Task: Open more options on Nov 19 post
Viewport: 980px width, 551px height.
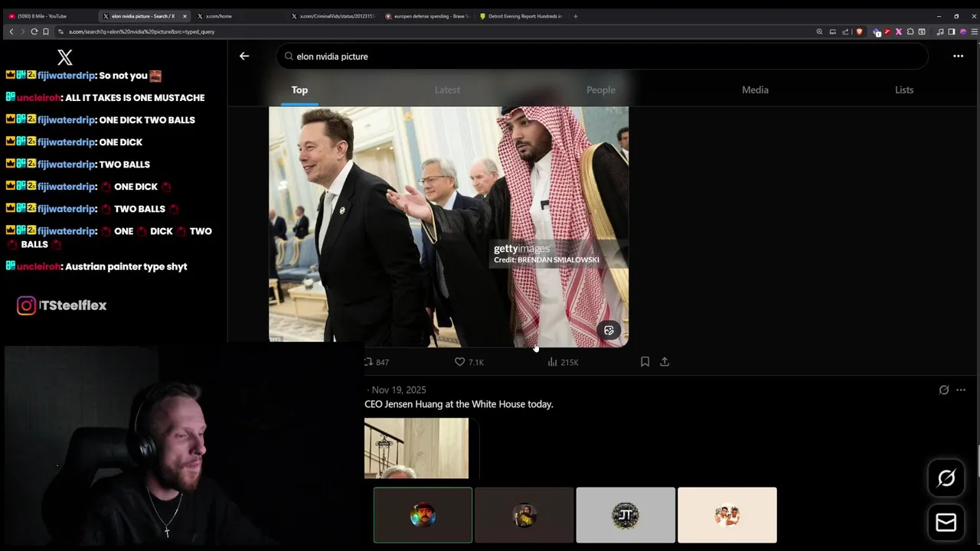Action: [961, 390]
